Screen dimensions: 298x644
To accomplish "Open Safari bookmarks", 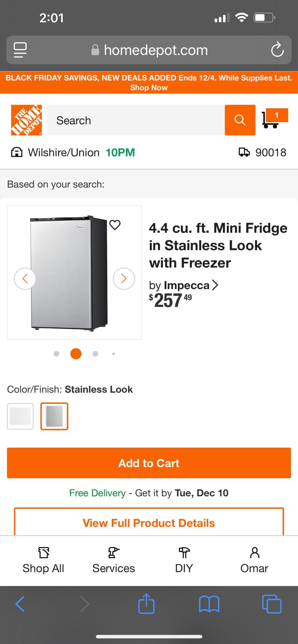I will (x=209, y=604).
